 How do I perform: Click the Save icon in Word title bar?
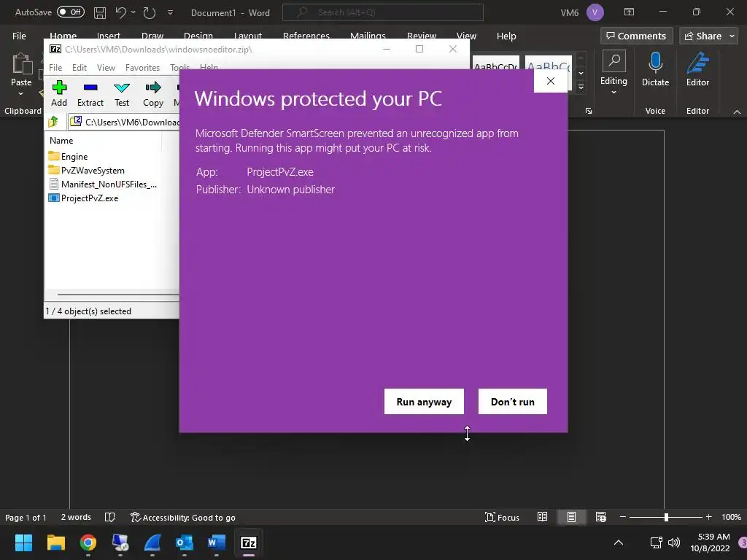pos(99,12)
